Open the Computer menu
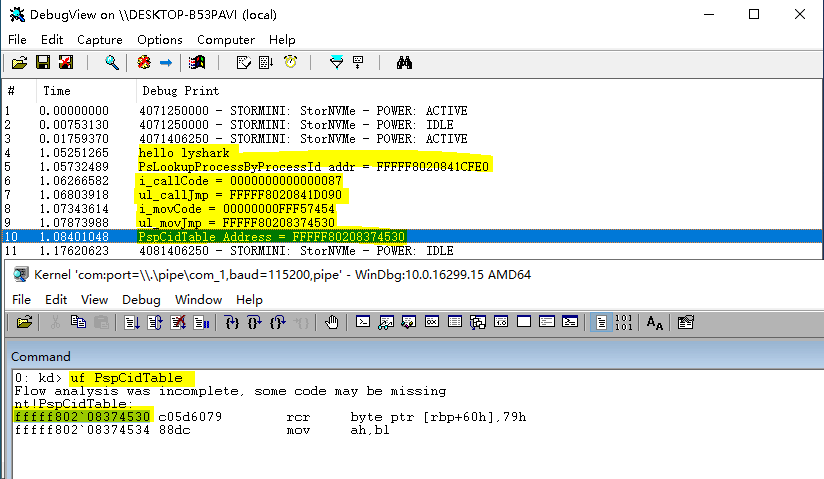 click(x=226, y=40)
